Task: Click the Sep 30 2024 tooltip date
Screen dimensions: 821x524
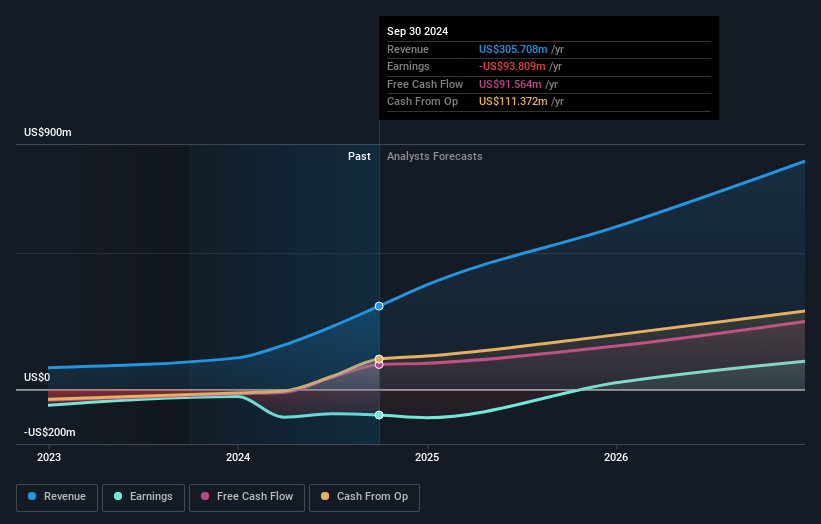Action: coord(417,31)
